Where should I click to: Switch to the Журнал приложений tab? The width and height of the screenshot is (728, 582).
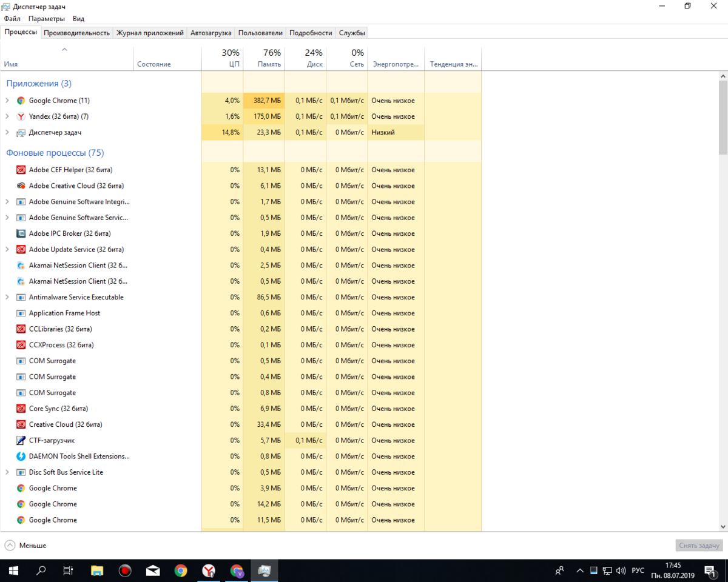[150, 33]
